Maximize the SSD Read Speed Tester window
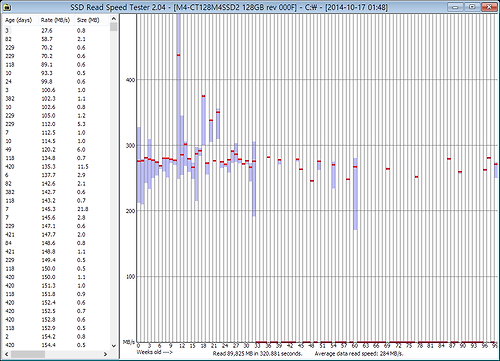This screenshot has height=361, width=500. pyautogui.click(x=472, y=7)
